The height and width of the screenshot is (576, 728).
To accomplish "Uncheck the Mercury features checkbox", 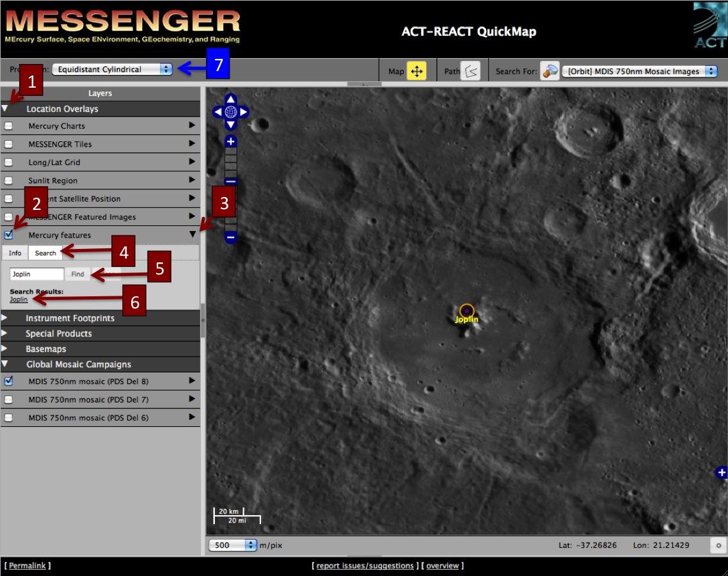I will (9, 235).
